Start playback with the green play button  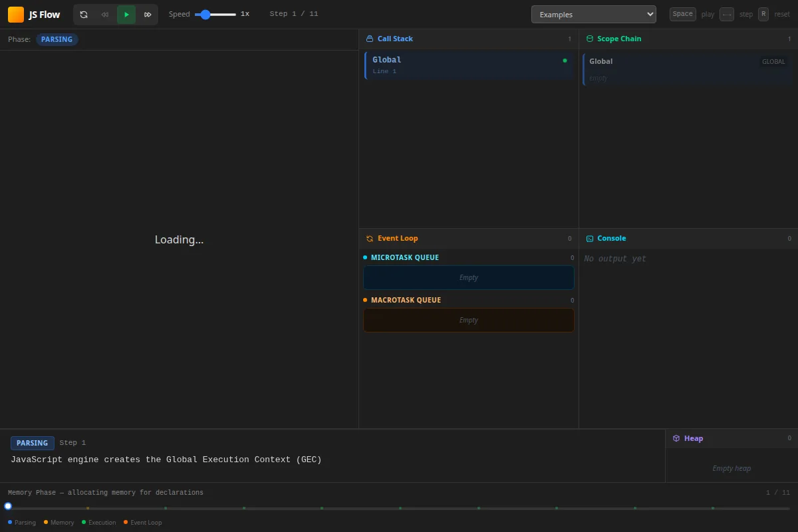point(126,15)
